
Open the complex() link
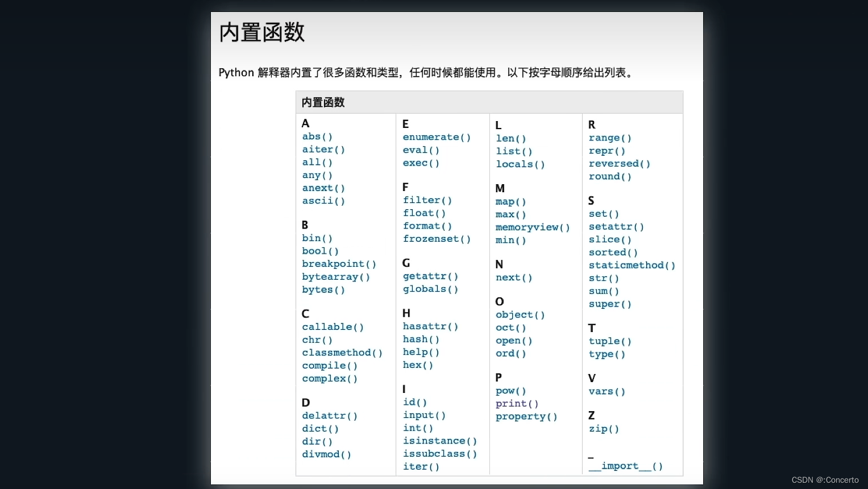(x=330, y=379)
